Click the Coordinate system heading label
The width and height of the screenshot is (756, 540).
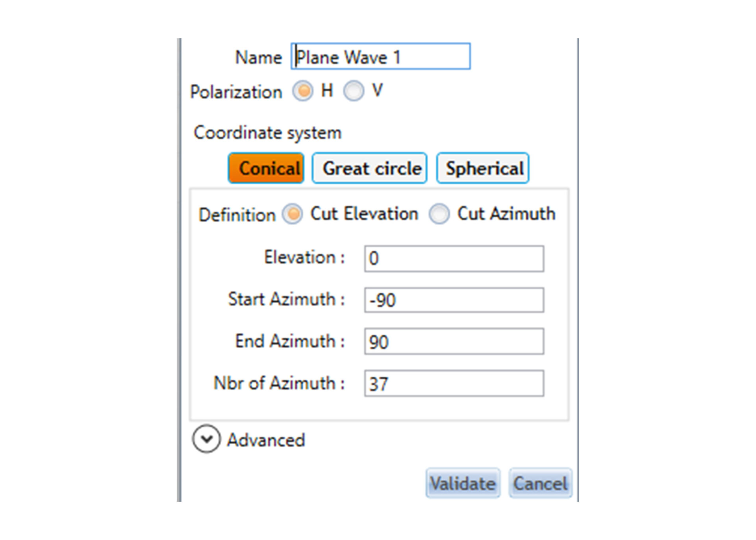(267, 133)
